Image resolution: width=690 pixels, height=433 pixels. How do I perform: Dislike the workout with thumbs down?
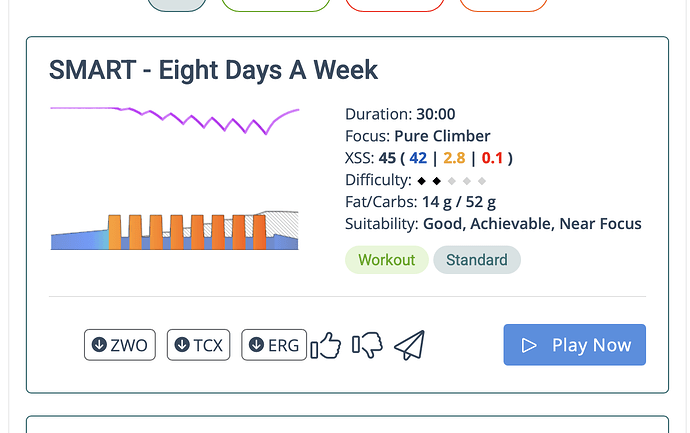[367, 345]
